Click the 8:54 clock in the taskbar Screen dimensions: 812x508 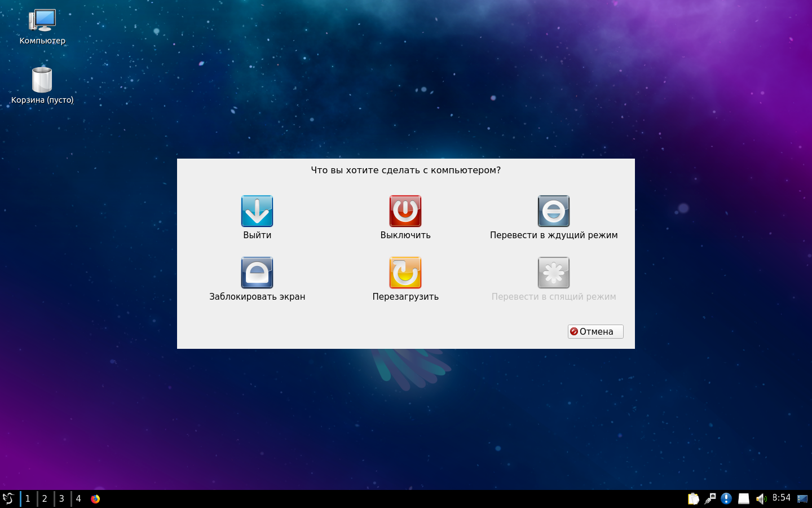click(781, 498)
